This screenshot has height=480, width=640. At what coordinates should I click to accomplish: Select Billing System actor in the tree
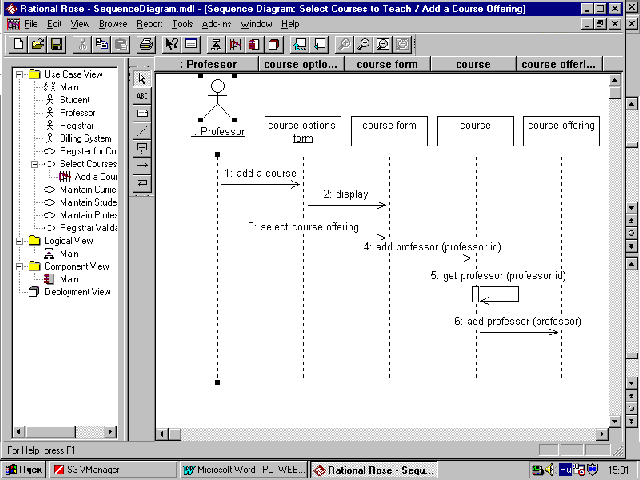click(x=85, y=138)
